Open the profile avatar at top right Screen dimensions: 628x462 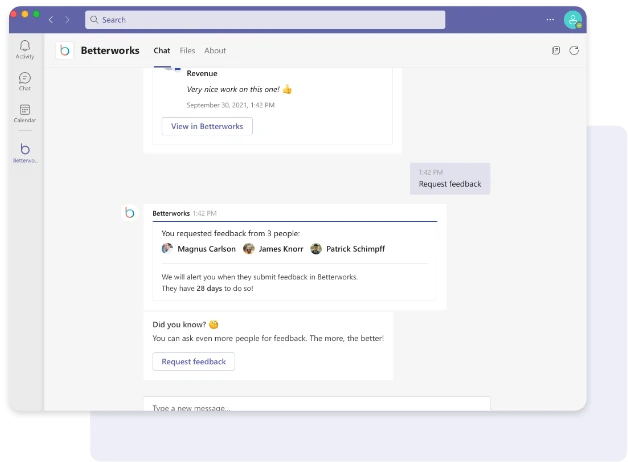tap(572, 19)
